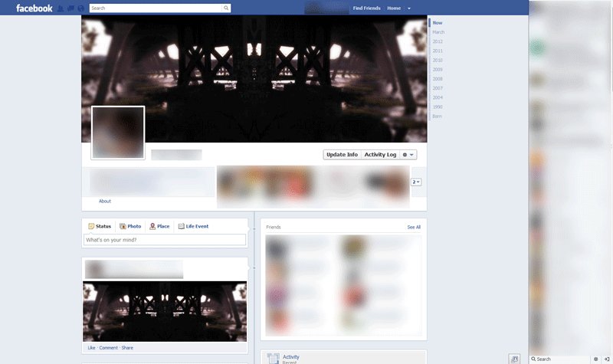Open the notifications globe icon

tap(81, 8)
